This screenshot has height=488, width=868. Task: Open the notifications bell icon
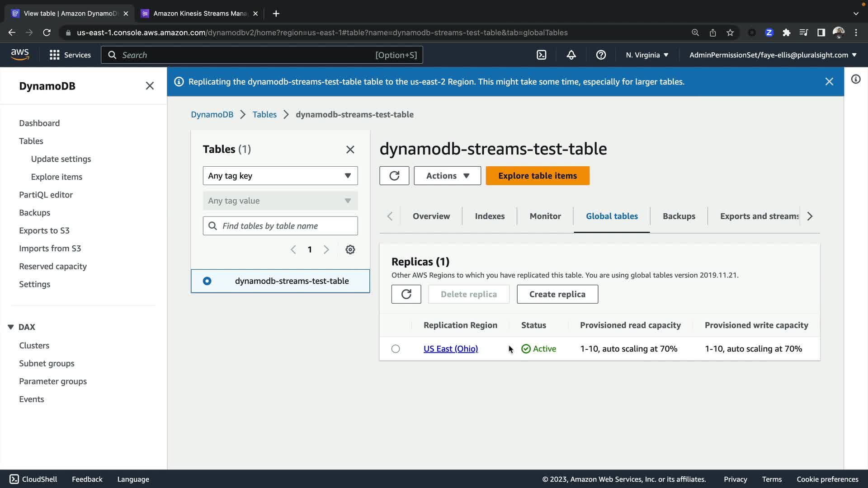click(571, 55)
